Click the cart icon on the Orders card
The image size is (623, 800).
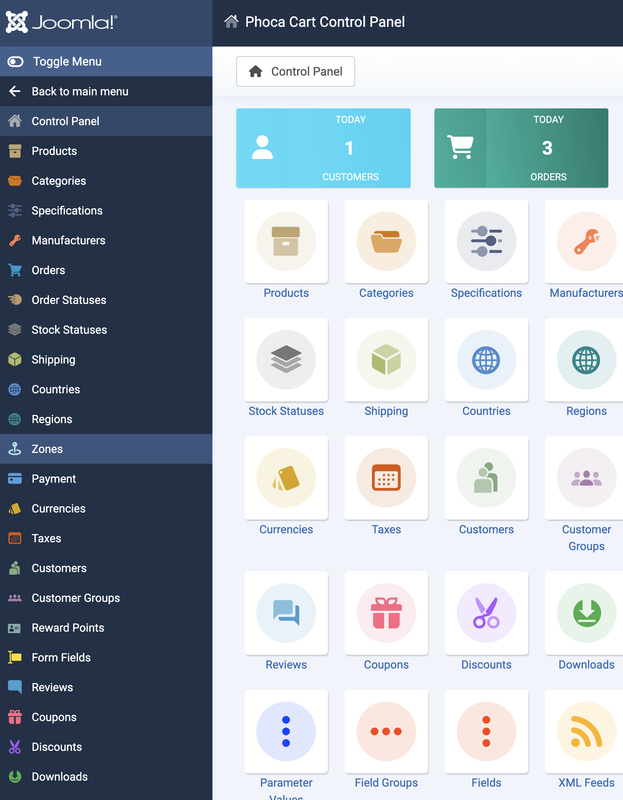point(460,147)
